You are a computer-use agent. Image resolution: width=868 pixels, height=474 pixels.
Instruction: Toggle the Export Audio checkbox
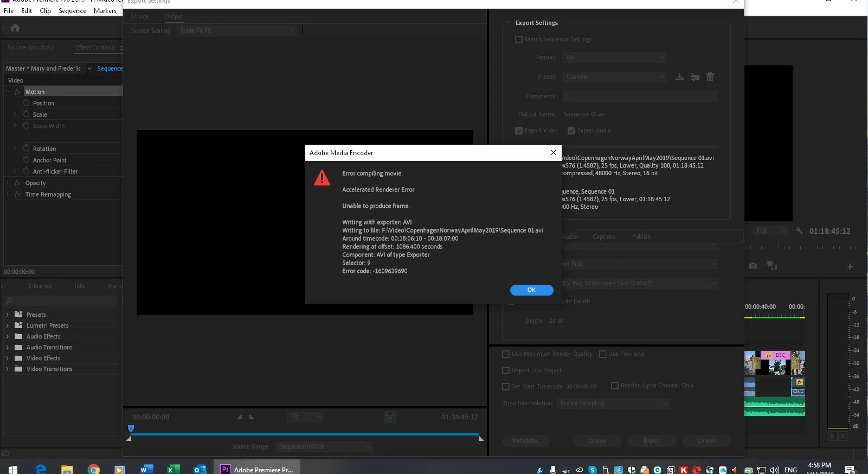click(x=571, y=131)
